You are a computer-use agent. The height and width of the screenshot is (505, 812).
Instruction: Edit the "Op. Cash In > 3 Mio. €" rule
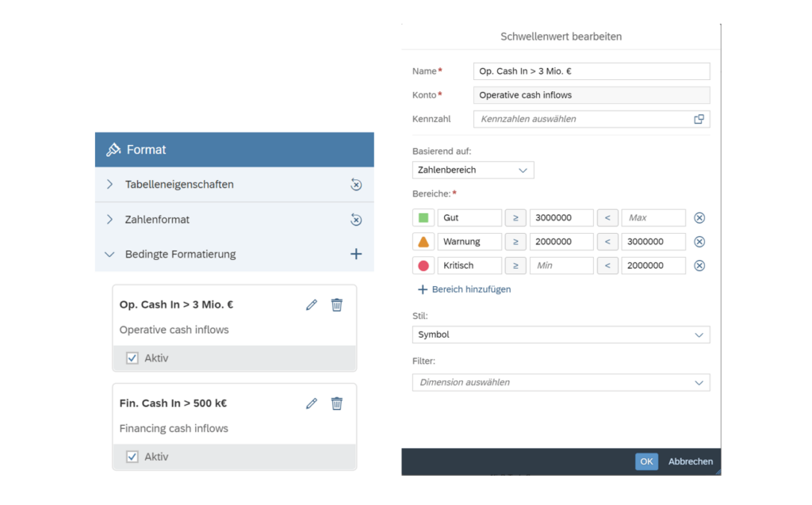(311, 304)
